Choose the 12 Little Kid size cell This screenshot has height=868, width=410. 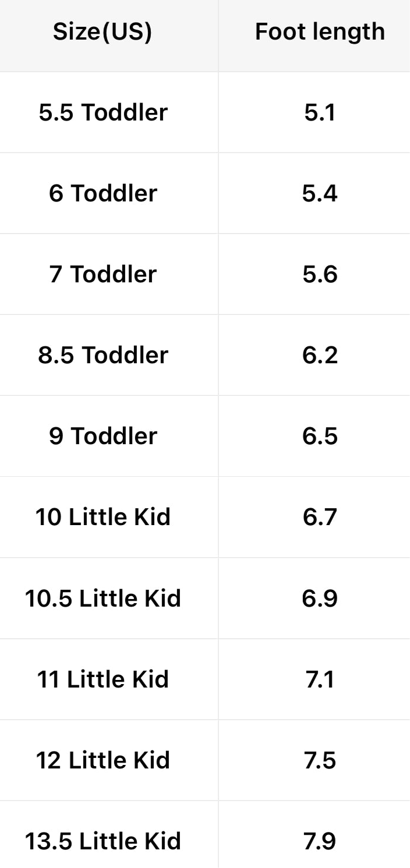(103, 760)
